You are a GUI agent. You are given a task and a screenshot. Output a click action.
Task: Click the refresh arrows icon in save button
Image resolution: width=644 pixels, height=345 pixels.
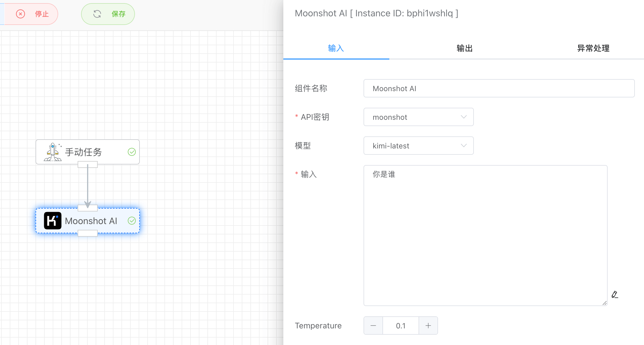coord(97,14)
